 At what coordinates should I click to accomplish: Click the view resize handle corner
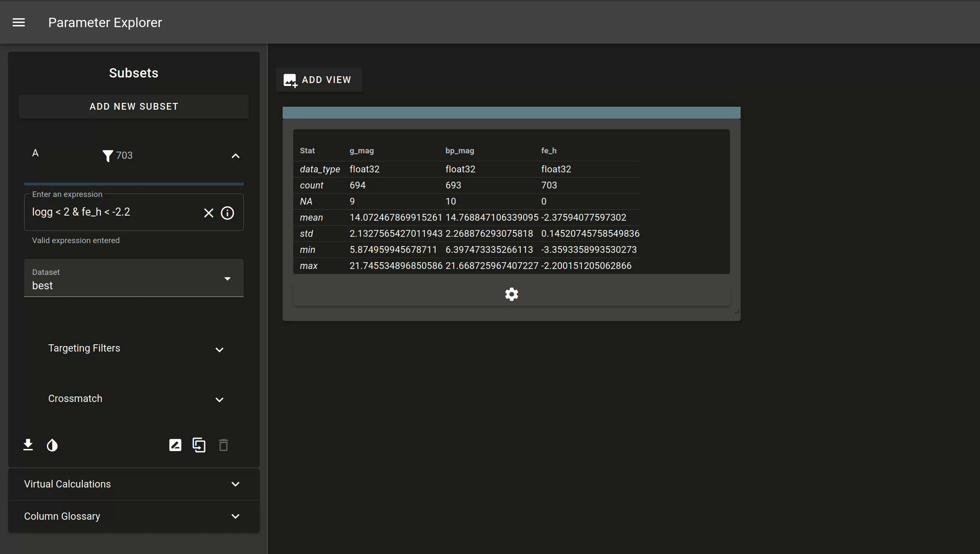737,311
